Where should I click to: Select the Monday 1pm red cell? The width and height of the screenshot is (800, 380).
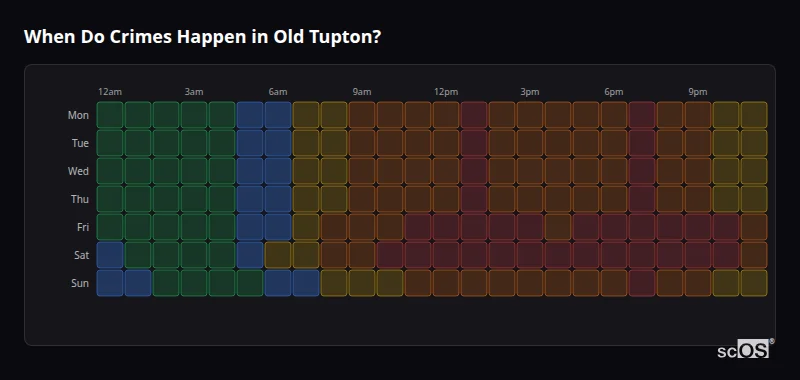pos(474,115)
